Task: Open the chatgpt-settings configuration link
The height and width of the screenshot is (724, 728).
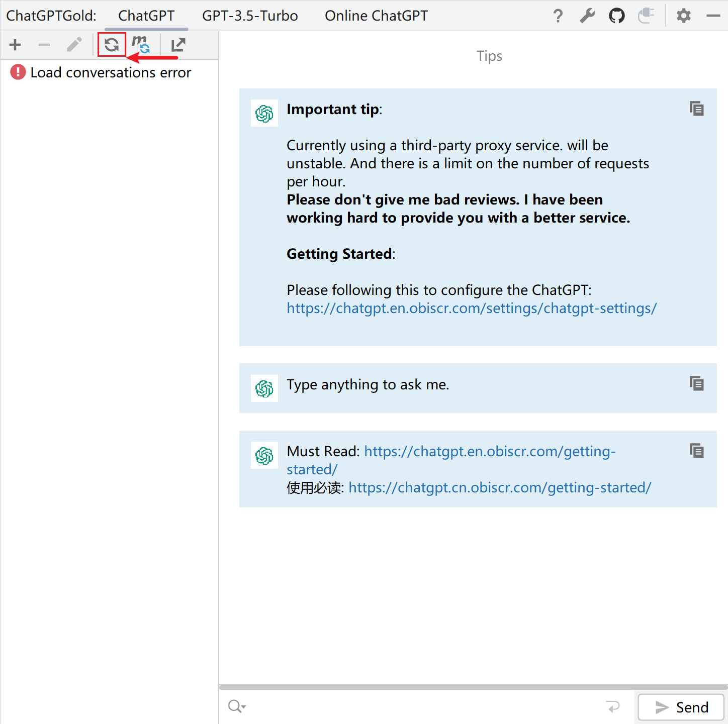Action: point(472,308)
